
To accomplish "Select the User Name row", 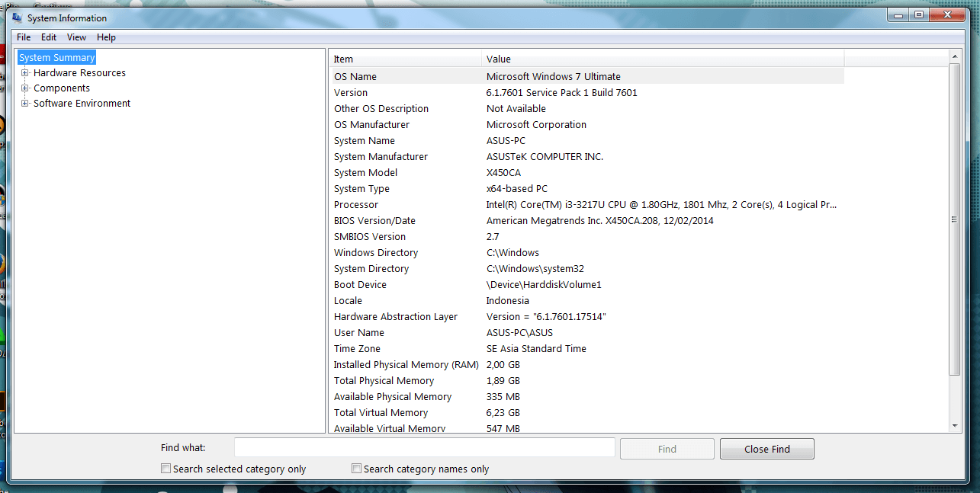I will pos(586,332).
